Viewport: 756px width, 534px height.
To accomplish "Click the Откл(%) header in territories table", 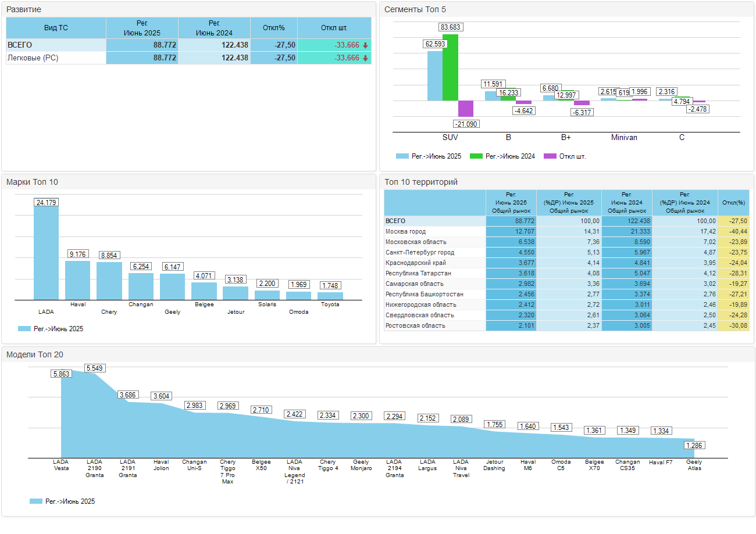I will (x=733, y=203).
